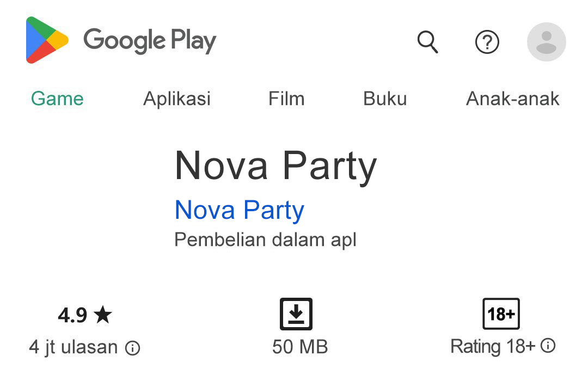Click the info icon beside 4 jt ulasan
The height and width of the screenshot is (381, 588).
(x=132, y=347)
